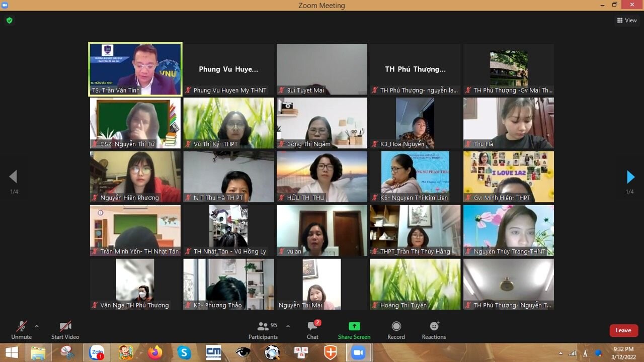644x362 pixels.
Task: Open Skype from the taskbar
Action: [x=184, y=352]
